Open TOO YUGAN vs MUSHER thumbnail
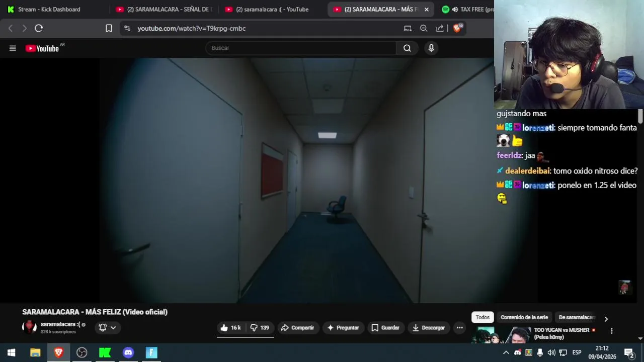The height and width of the screenshot is (362, 644). click(x=501, y=335)
